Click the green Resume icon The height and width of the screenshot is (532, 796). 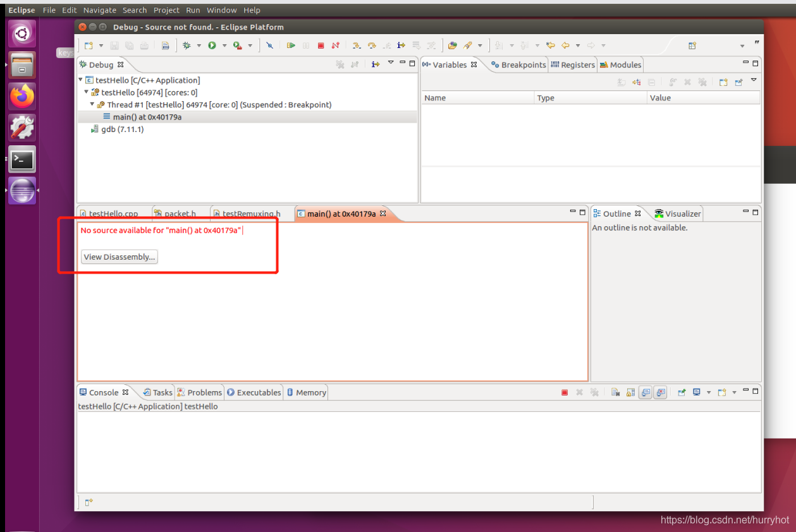click(291, 45)
